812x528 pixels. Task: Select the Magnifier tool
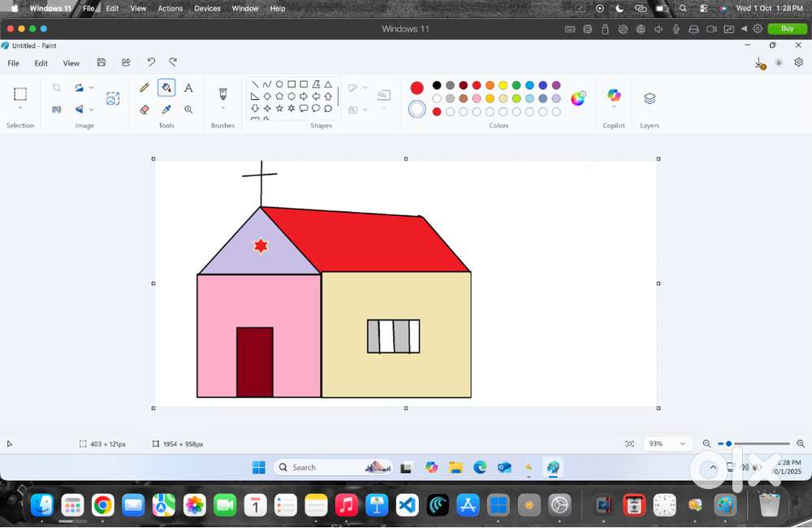point(188,109)
